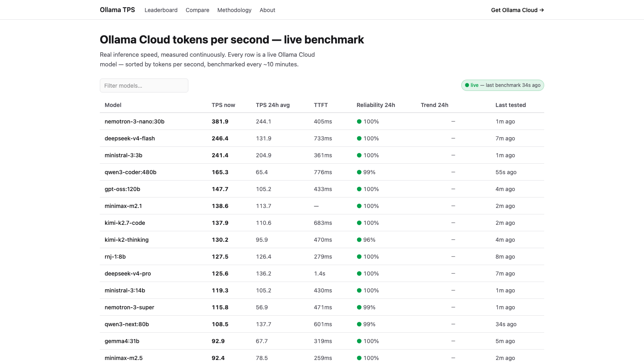Image resolution: width=644 pixels, height=362 pixels.
Task: Click the 165.3 TPS now value
Action: tap(220, 172)
